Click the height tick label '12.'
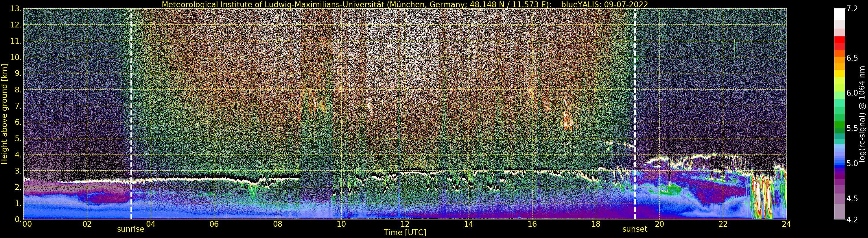The height and width of the screenshot is (238, 868). coord(16,25)
